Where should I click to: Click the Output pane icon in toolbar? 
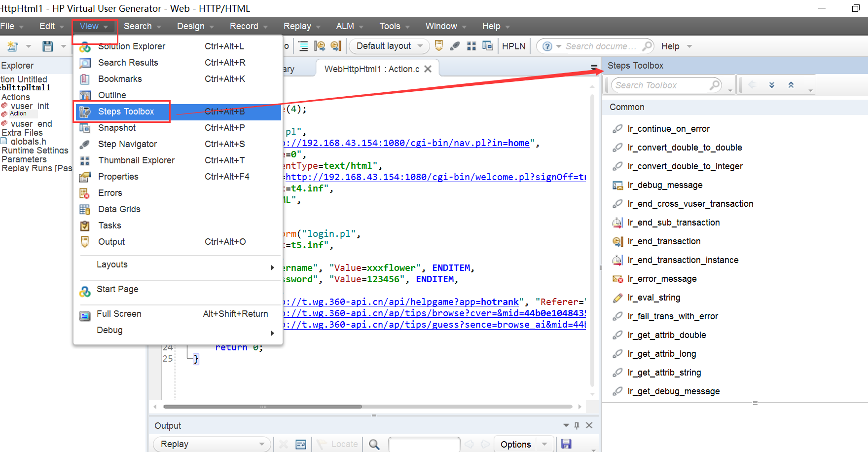coord(439,46)
